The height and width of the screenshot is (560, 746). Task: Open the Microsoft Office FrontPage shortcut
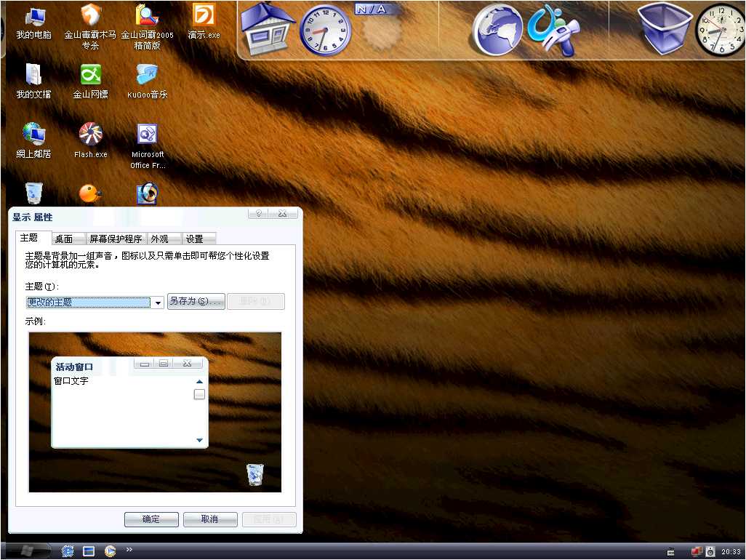(148, 135)
